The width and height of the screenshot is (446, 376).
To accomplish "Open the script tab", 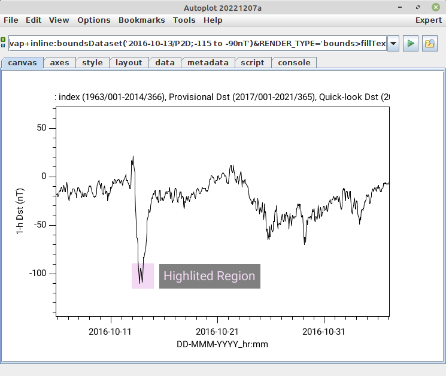I will point(252,63).
